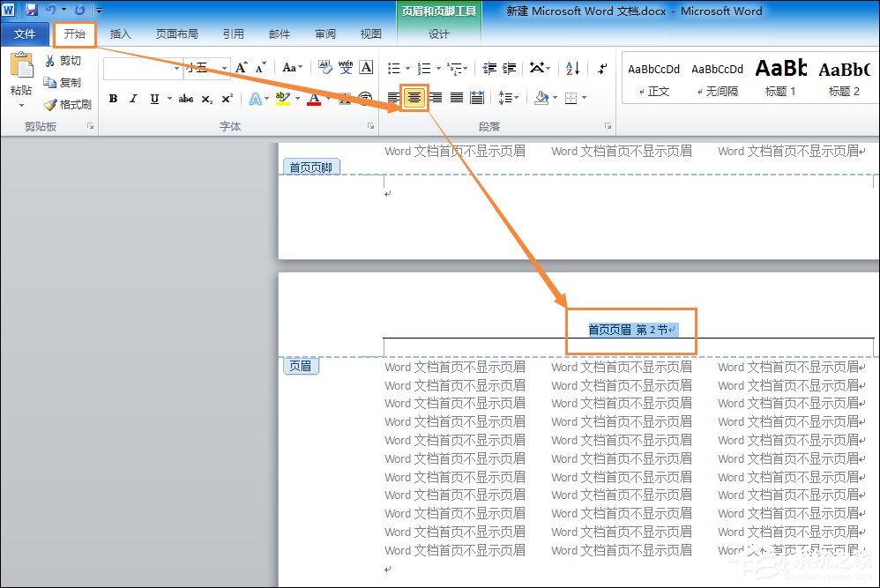
Task: Switch to the 插入 (Insert) ribbon tab
Action: pos(120,34)
